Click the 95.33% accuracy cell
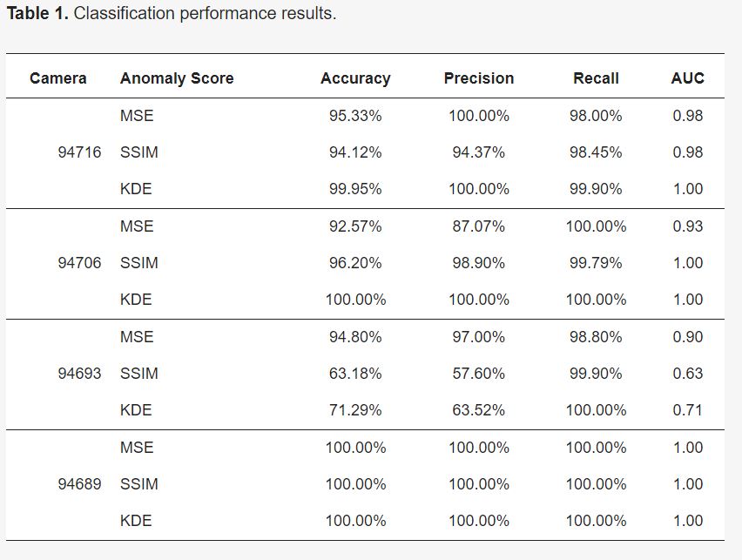The height and width of the screenshot is (560, 742). coord(355,116)
